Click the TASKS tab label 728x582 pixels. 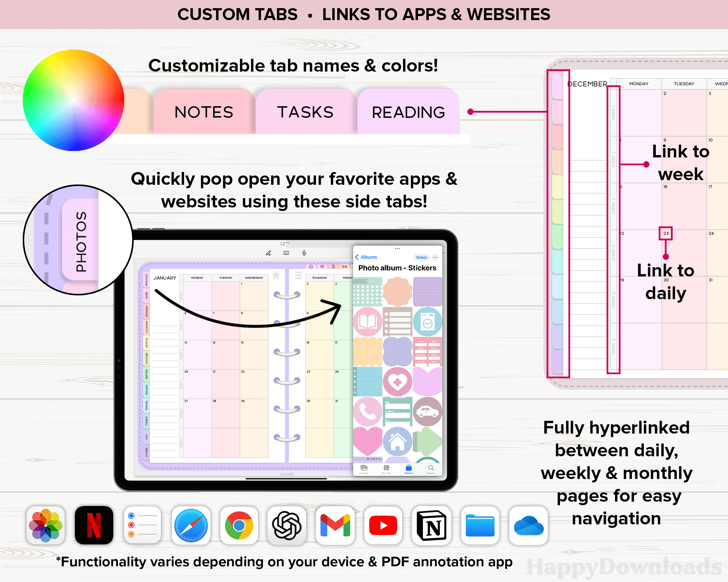305,112
